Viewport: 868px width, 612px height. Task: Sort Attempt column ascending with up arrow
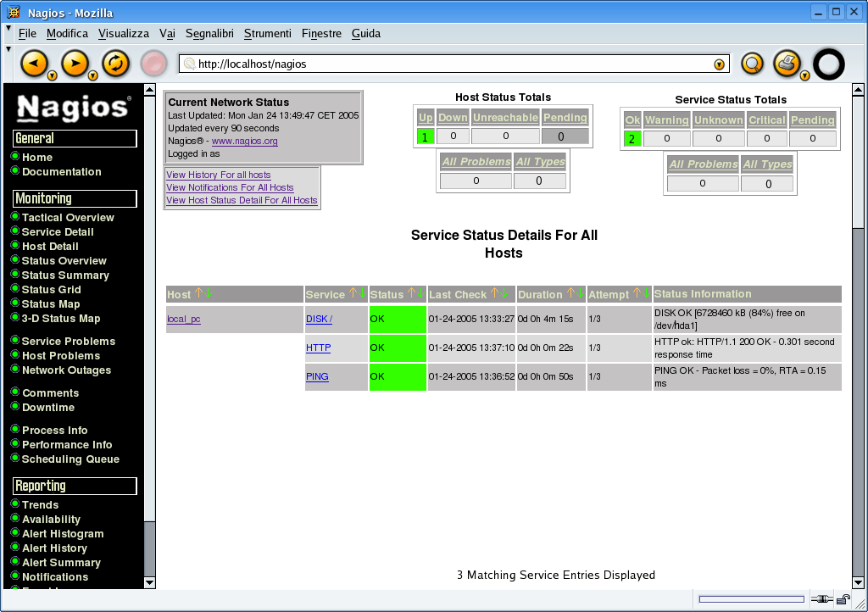(x=637, y=292)
